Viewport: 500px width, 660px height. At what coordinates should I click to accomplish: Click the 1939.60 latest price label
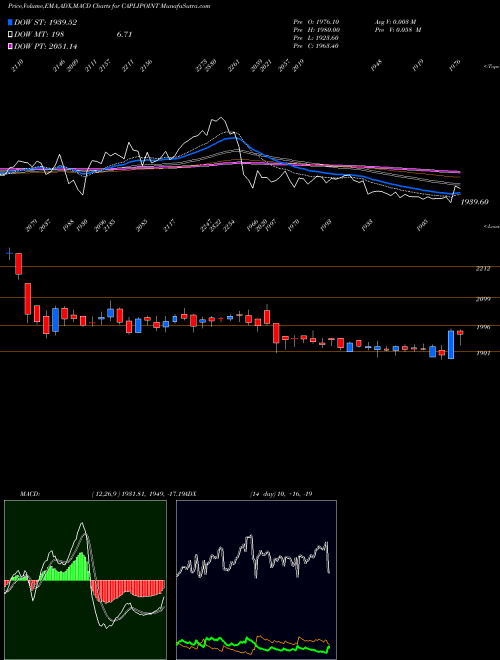coord(474,202)
